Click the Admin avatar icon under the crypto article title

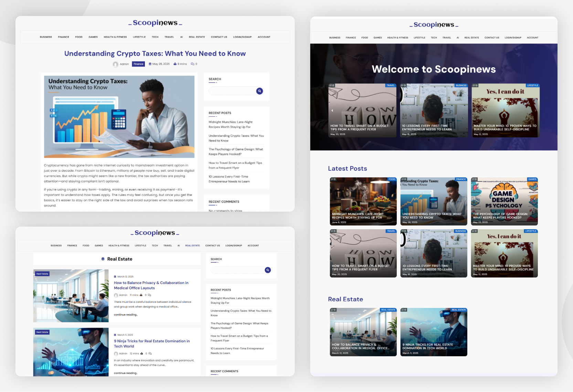116,64
